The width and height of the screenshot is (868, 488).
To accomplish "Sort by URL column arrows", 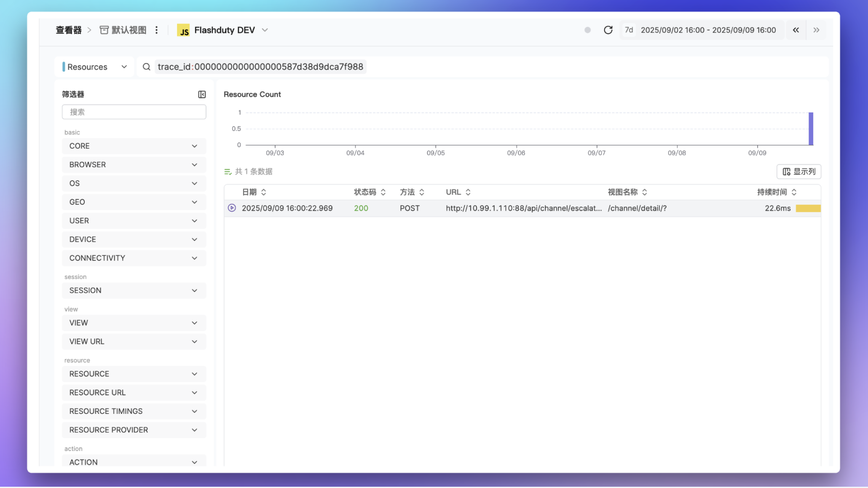I will [x=468, y=192].
